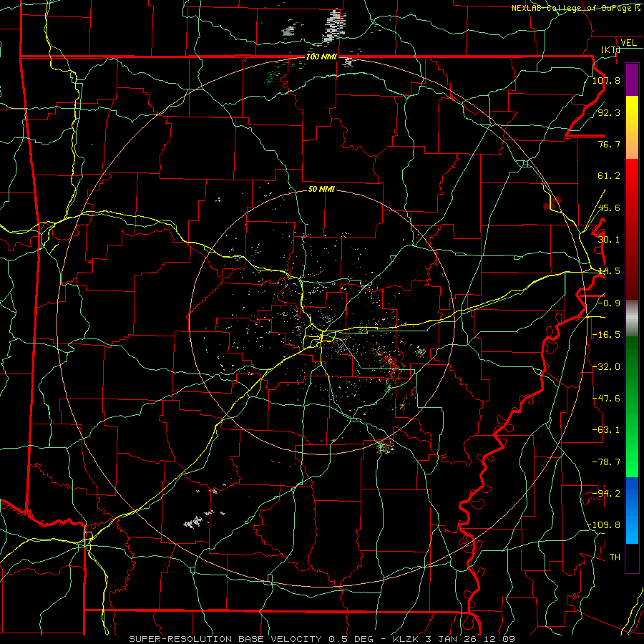Click the 61.2 value on velocity scale
The image size is (644, 644).
pos(609,176)
